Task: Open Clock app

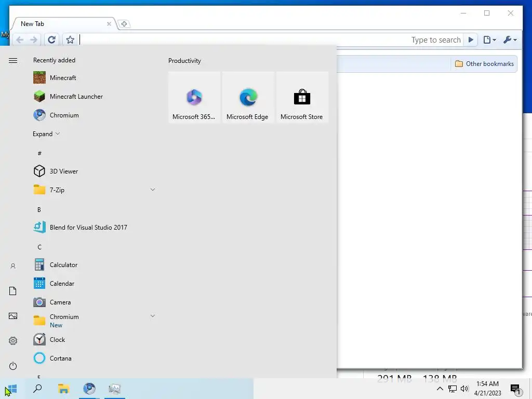Action: pyautogui.click(x=49, y=339)
